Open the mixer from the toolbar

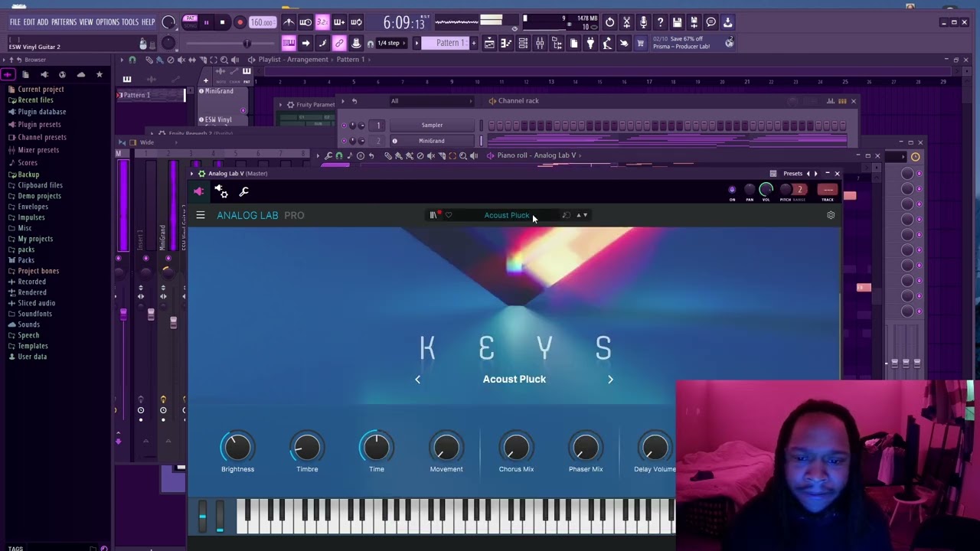(x=540, y=44)
